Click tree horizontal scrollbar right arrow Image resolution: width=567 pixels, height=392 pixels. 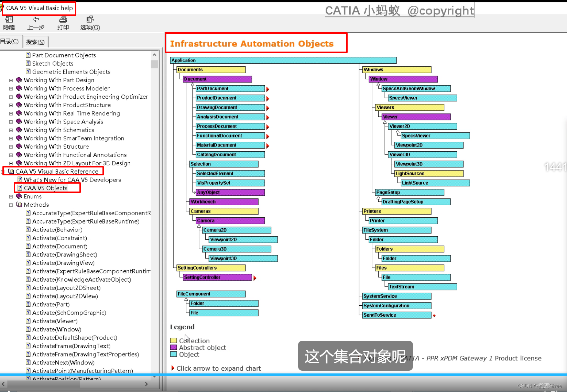146,384
